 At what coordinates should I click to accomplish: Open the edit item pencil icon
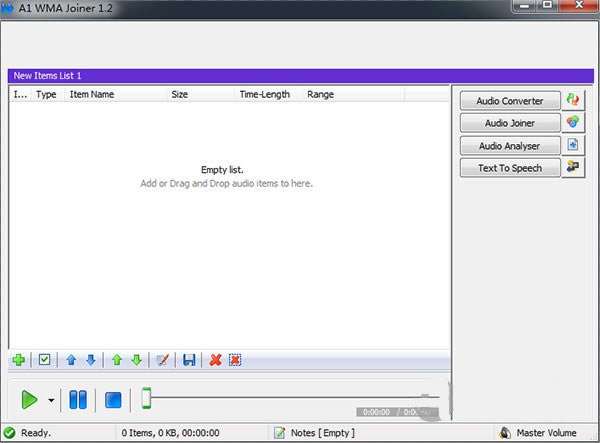(x=163, y=360)
